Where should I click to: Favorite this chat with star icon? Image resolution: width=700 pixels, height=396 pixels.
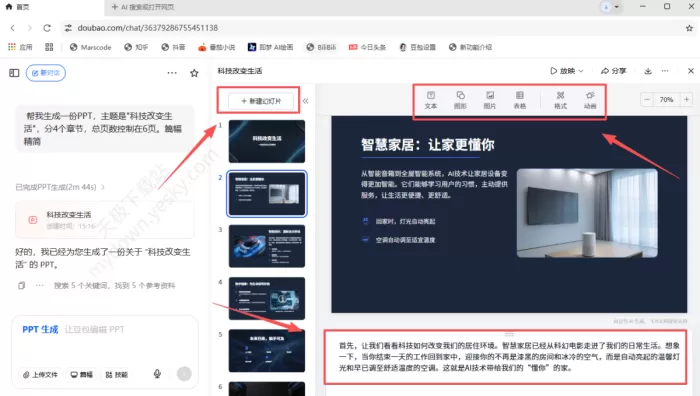[x=194, y=73]
